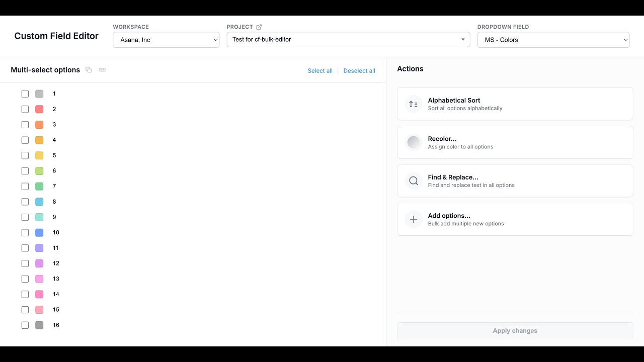Click the "Assign color to all options" description
644x362 pixels.
pyautogui.click(x=460, y=147)
